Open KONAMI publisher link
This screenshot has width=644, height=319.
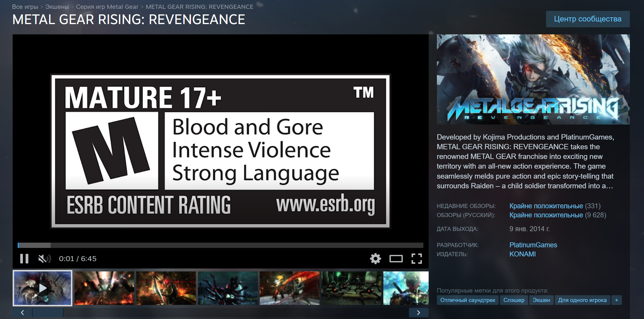[522, 254]
